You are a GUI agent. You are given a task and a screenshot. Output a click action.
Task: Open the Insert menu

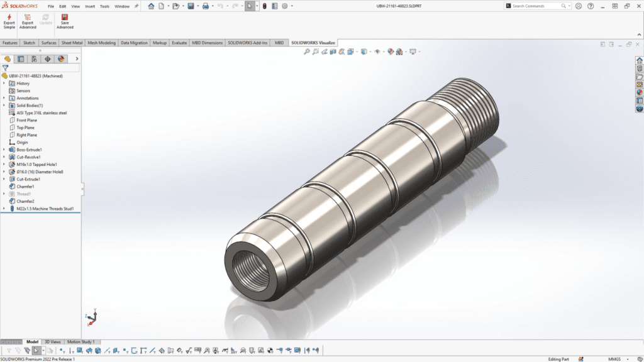pos(89,6)
